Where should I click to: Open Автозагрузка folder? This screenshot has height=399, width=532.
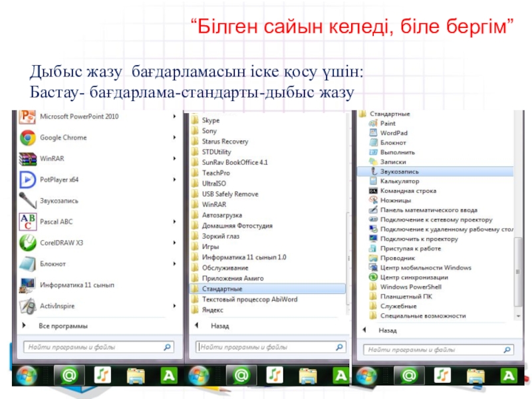(217, 215)
